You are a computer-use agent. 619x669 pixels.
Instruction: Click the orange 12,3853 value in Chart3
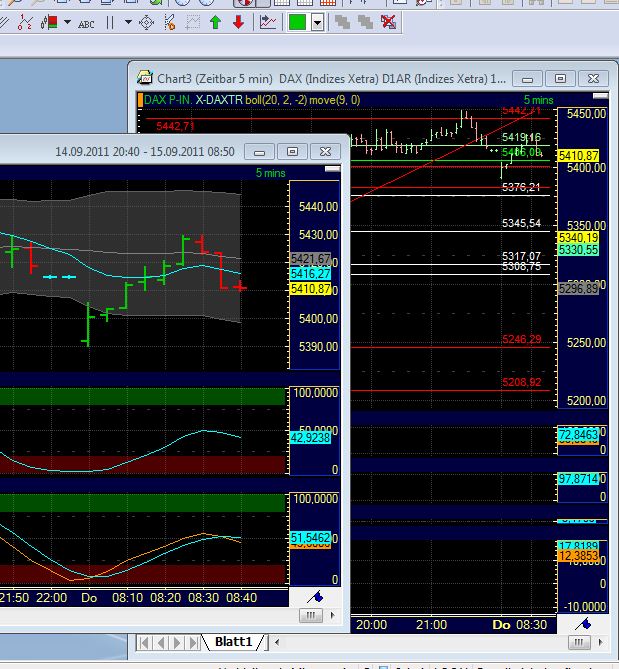click(x=578, y=556)
